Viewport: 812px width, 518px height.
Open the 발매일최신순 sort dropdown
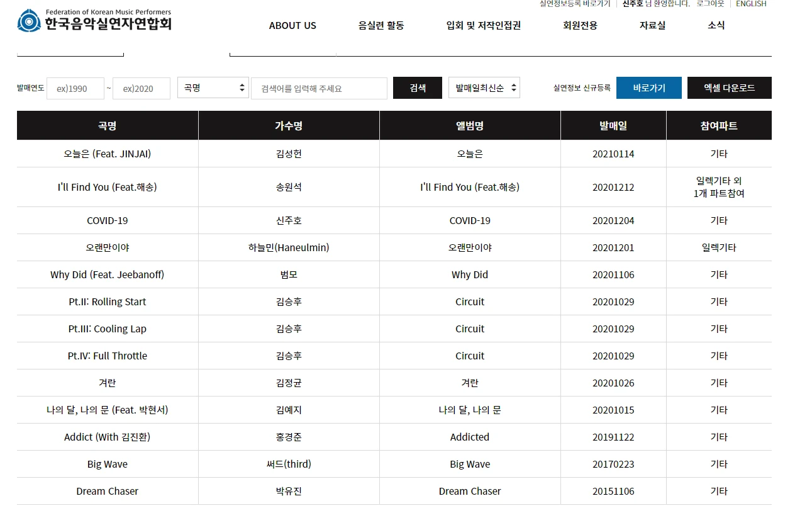point(484,88)
